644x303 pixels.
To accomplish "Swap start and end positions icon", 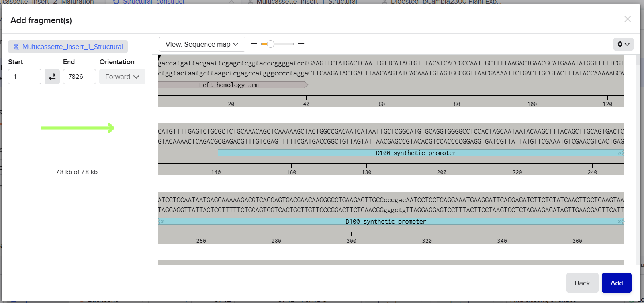I will 52,77.
